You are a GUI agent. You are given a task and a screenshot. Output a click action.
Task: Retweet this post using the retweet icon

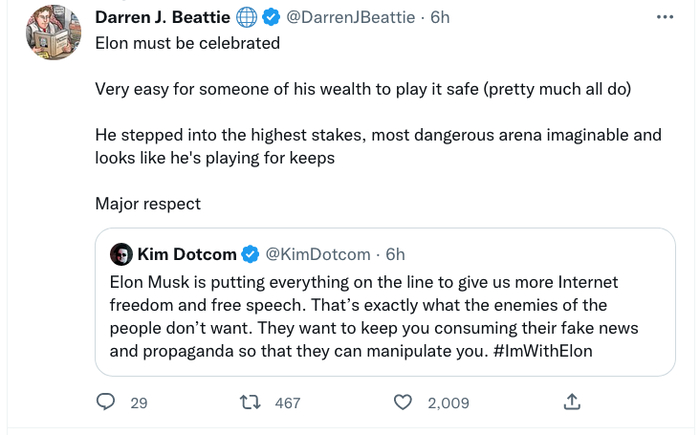(253, 402)
